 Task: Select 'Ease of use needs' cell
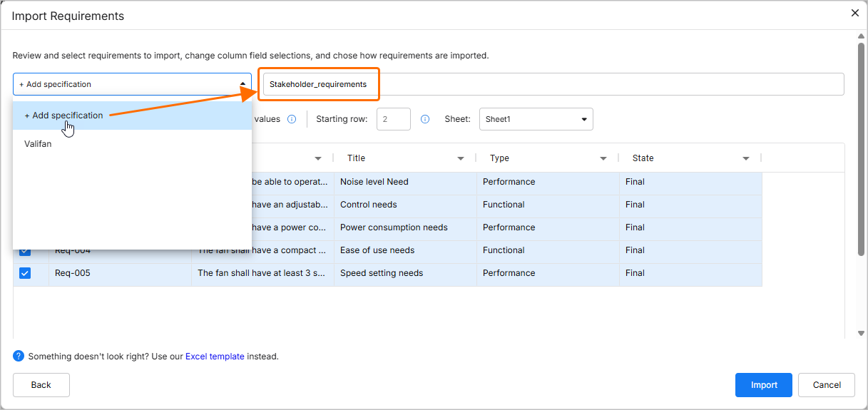pos(405,250)
